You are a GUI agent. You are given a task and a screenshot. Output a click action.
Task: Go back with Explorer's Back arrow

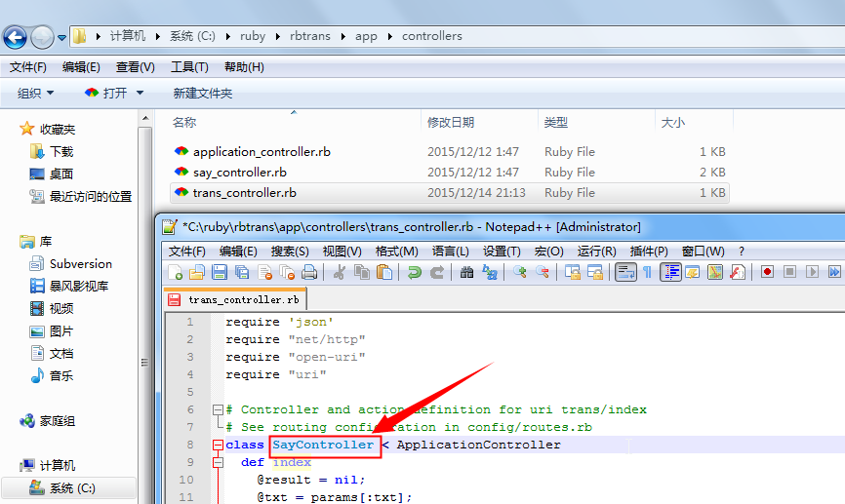[x=15, y=38]
